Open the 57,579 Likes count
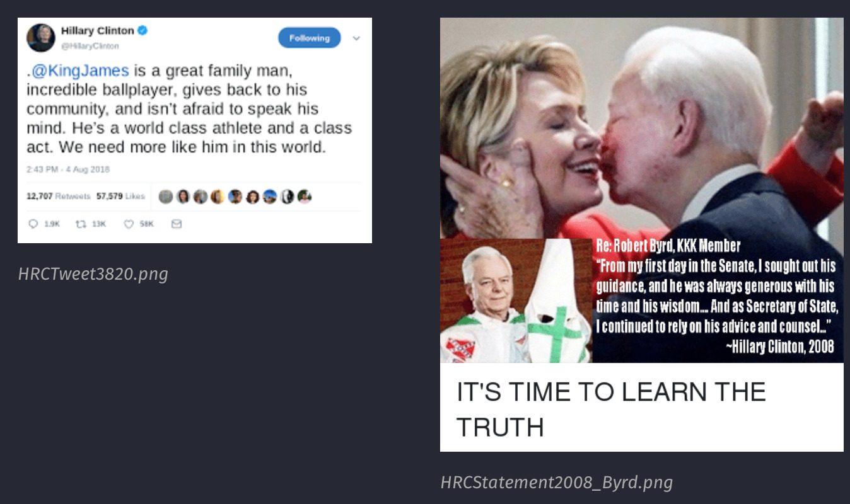 (x=120, y=196)
